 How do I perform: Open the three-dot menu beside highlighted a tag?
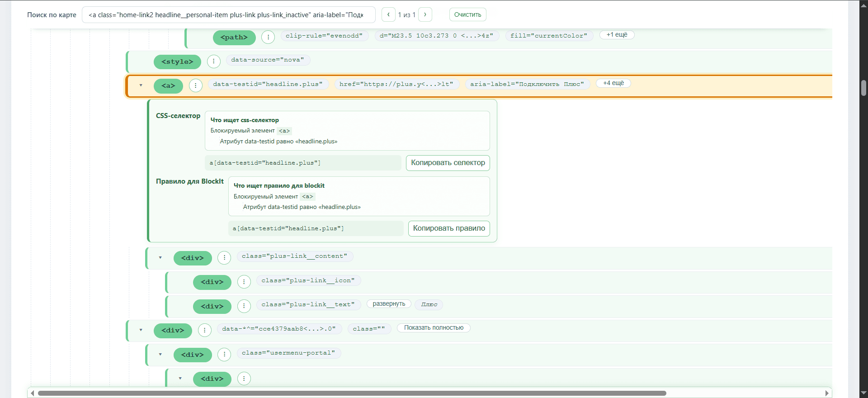pyautogui.click(x=195, y=85)
